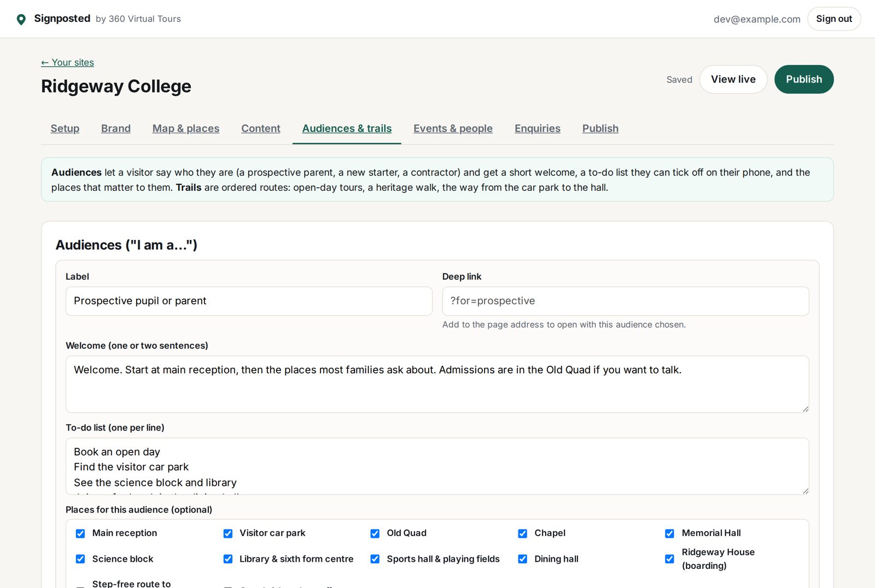
Task: Click 'Add to the page address' hint text
Action: (564, 324)
